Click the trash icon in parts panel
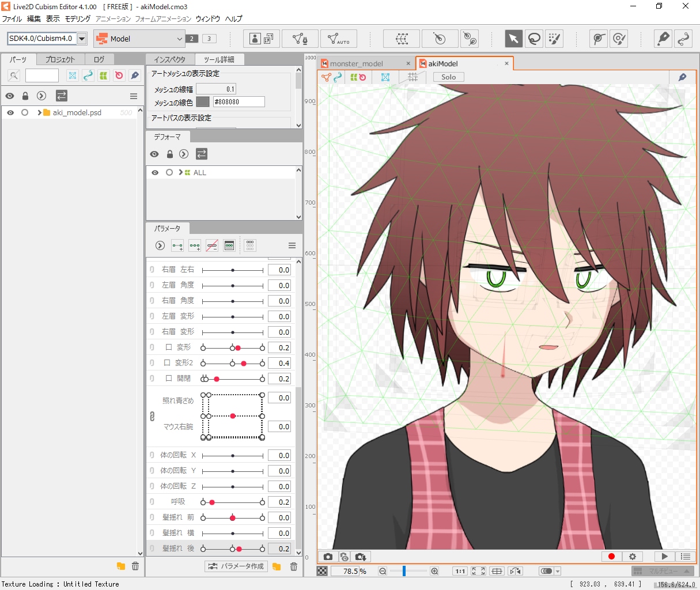This screenshot has height=590, width=700. tap(135, 566)
